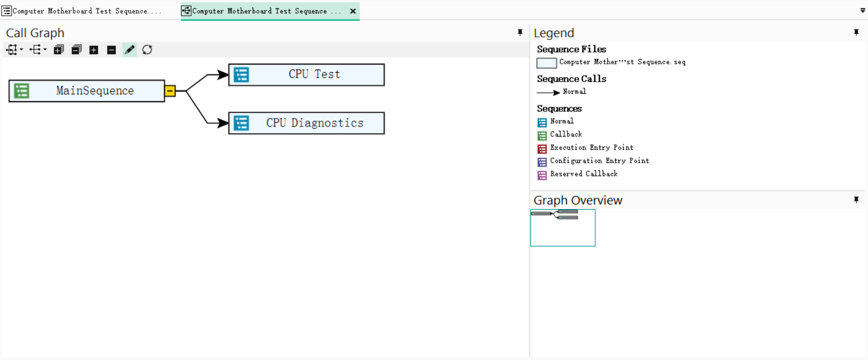Click the Configuration Entry Point legend icon
Viewport: 868px width, 360px height.
tap(542, 162)
